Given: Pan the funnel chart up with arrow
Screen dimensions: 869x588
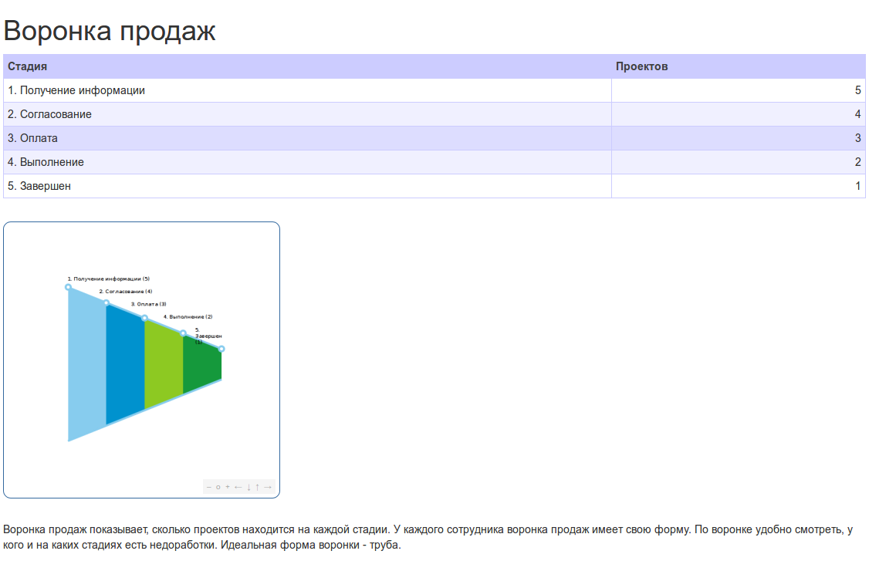Looking at the screenshot, I should [x=257, y=487].
